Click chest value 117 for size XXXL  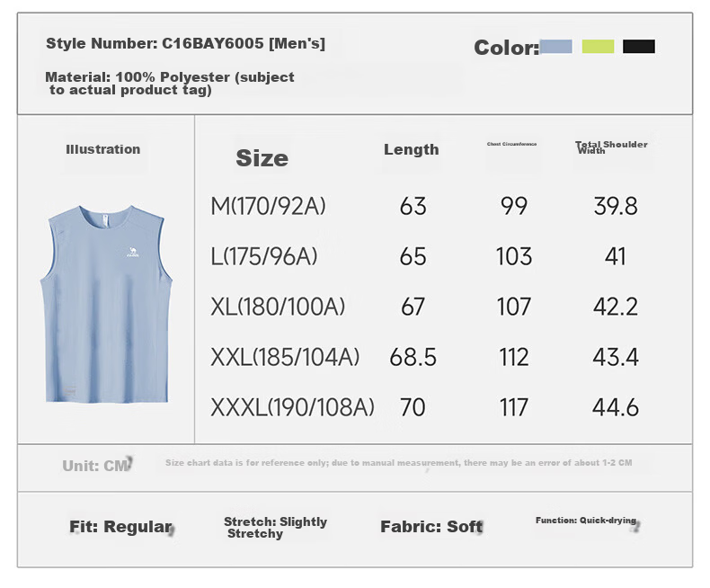click(x=514, y=407)
